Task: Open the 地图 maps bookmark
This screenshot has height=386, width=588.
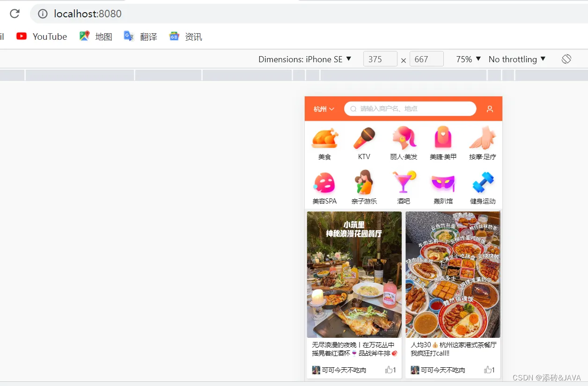Action: (96, 36)
